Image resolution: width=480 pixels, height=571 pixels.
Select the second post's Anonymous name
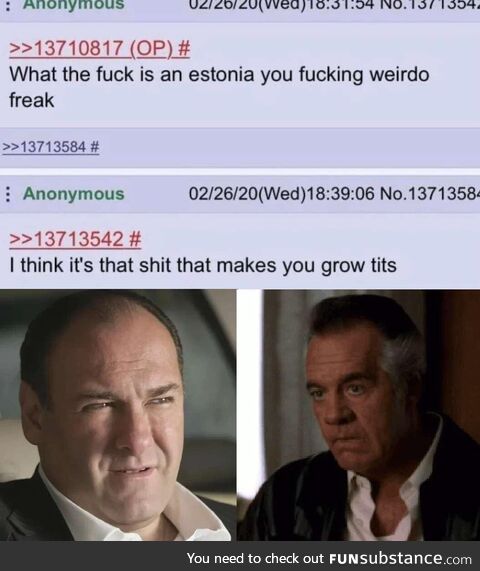(74, 194)
